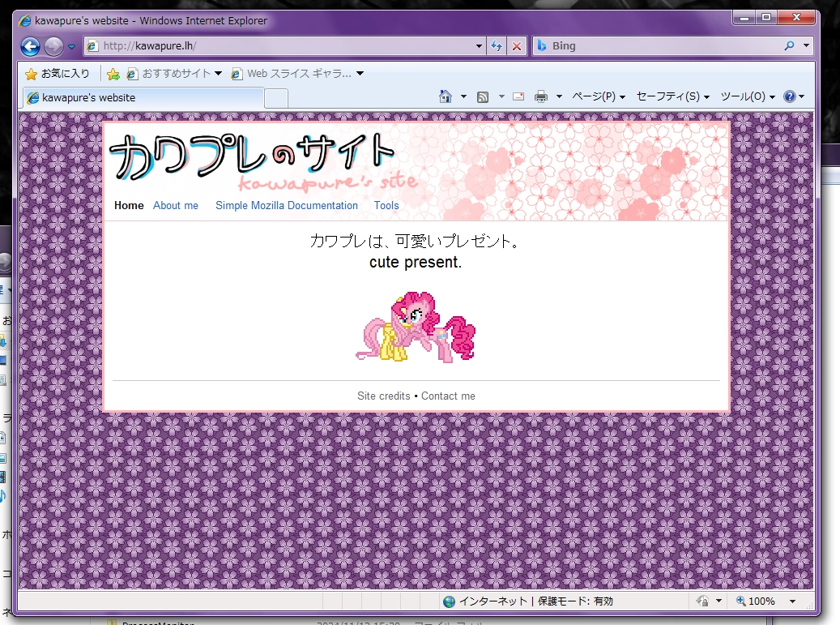Click the address bar showing kawapure.lh
The image size is (840, 625).
click(284, 46)
